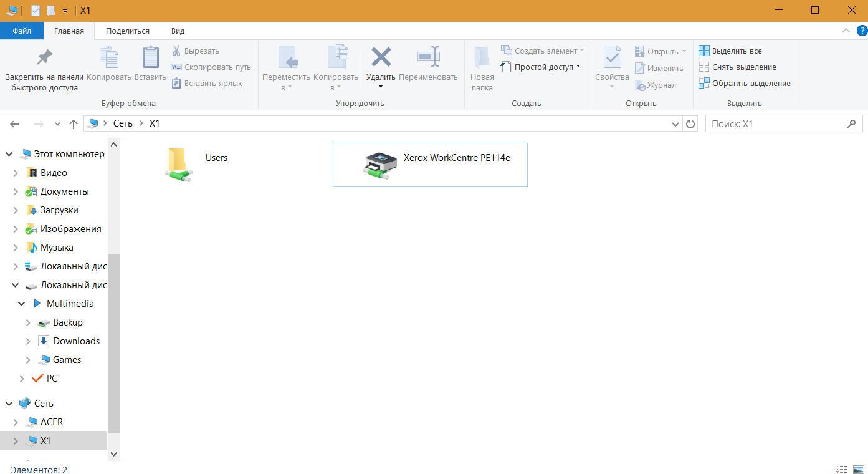Open Quick Access Toolbar customize dropdown

coord(65,11)
